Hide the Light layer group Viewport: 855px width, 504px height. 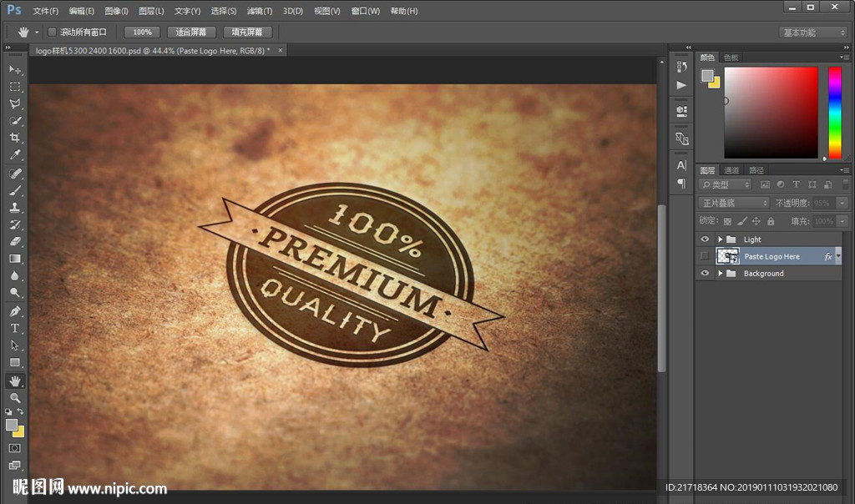click(705, 239)
